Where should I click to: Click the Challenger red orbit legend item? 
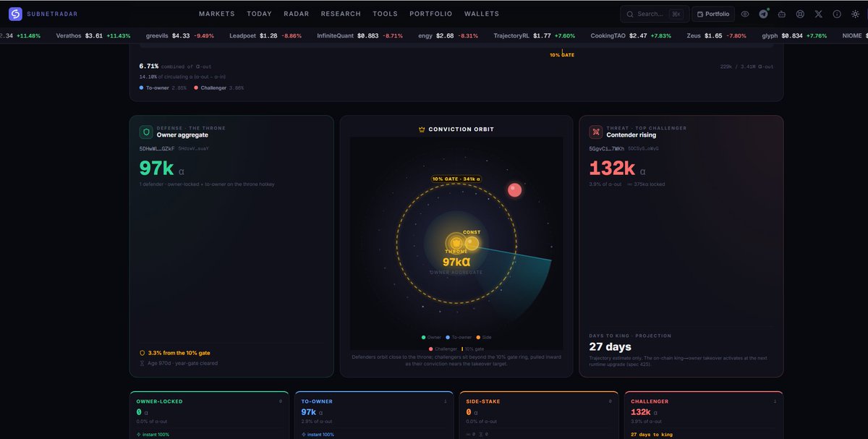click(x=442, y=349)
